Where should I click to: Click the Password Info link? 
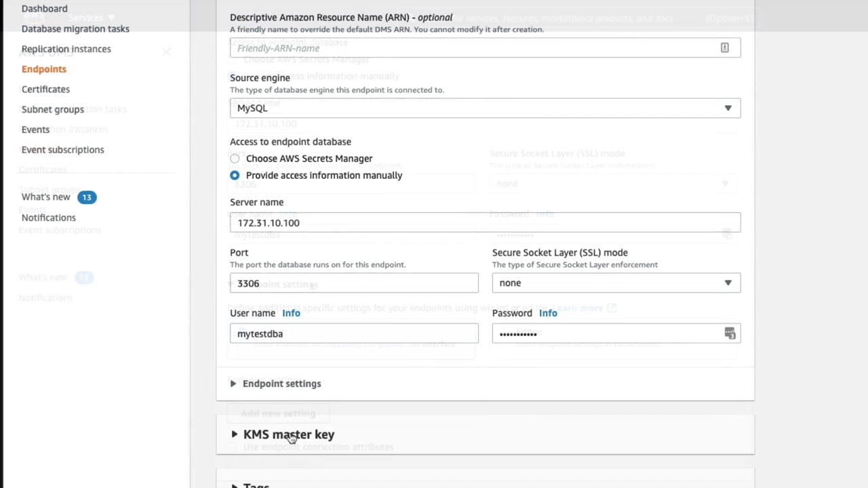click(548, 313)
